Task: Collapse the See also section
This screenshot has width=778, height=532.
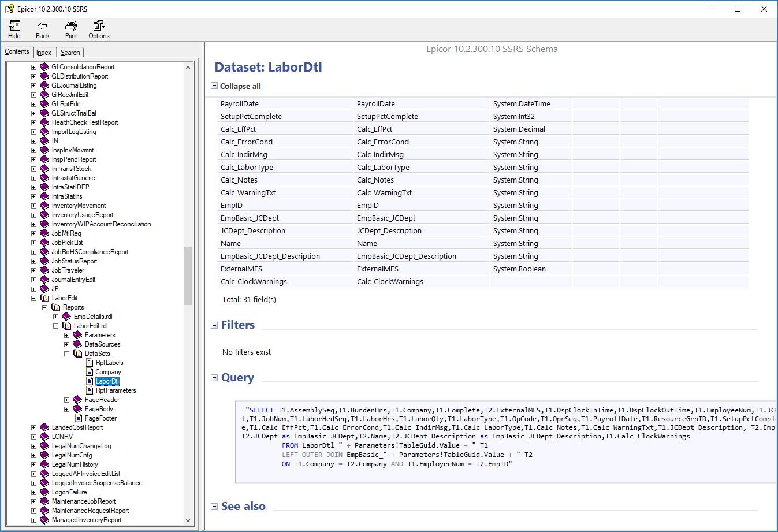Action: click(x=214, y=507)
